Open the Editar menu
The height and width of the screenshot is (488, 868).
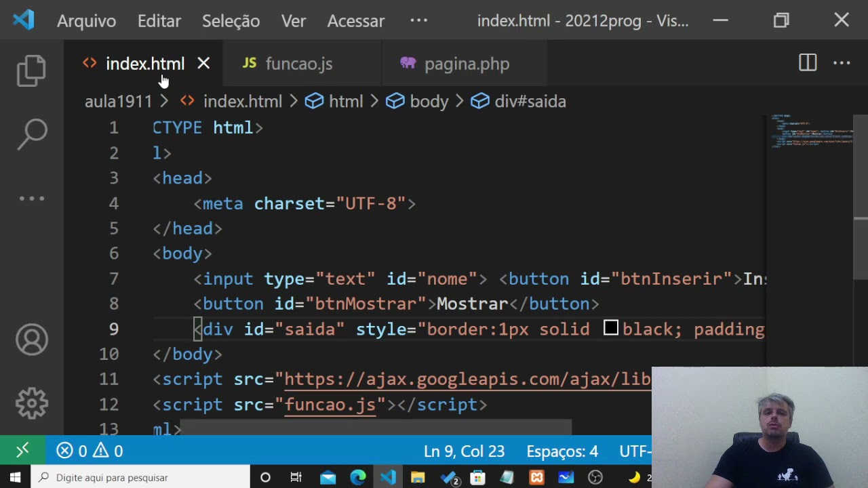[159, 21]
